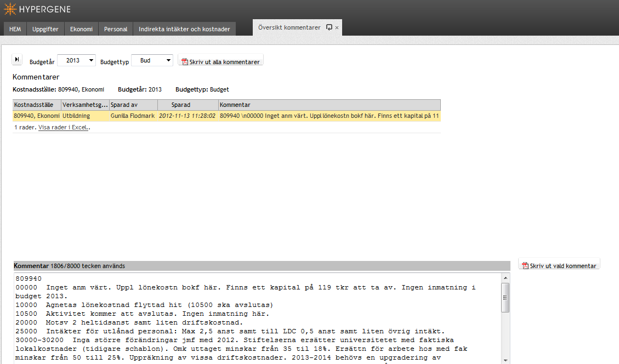Select Indirekta intäkter och kostnader tab
Viewport: 619px width, 364px height.
pyautogui.click(x=184, y=29)
